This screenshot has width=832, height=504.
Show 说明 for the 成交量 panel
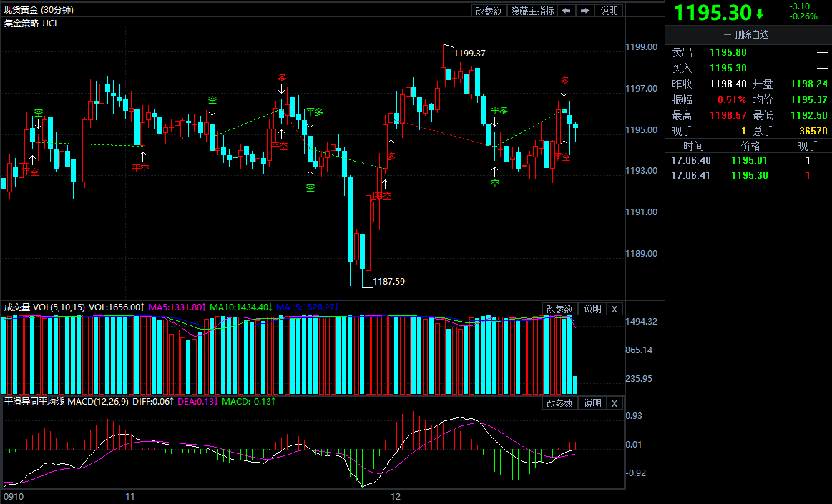592,309
